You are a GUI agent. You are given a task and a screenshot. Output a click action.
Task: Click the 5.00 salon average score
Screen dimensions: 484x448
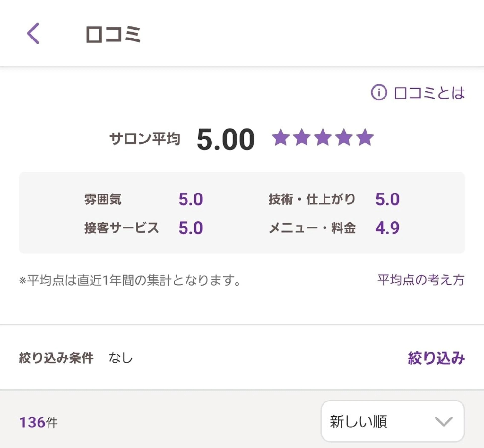[x=226, y=139]
